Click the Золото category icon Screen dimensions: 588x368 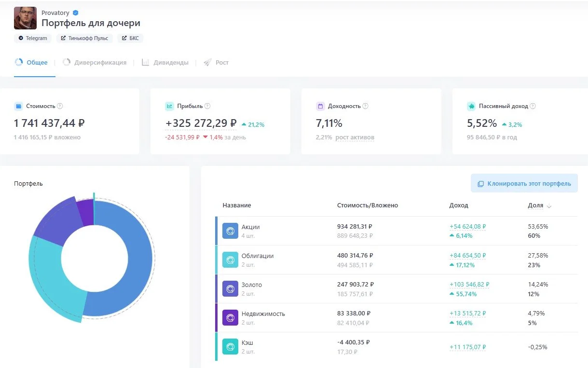click(230, 289)
